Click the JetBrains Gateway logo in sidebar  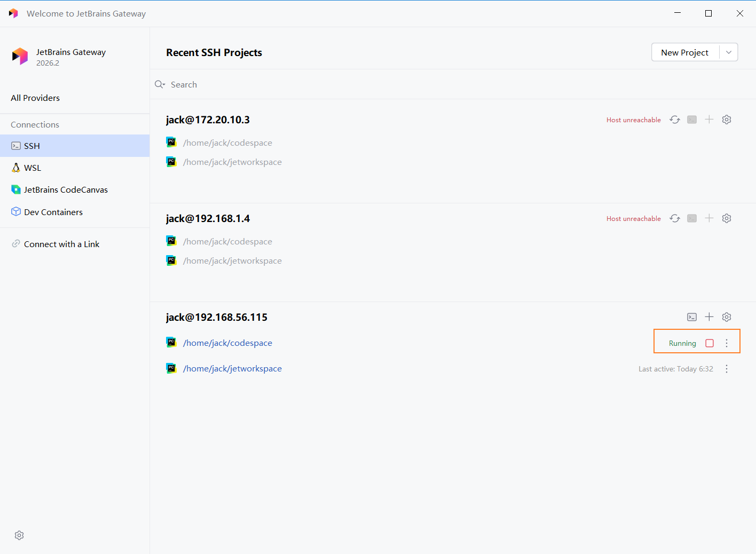(x=20, y=56)
